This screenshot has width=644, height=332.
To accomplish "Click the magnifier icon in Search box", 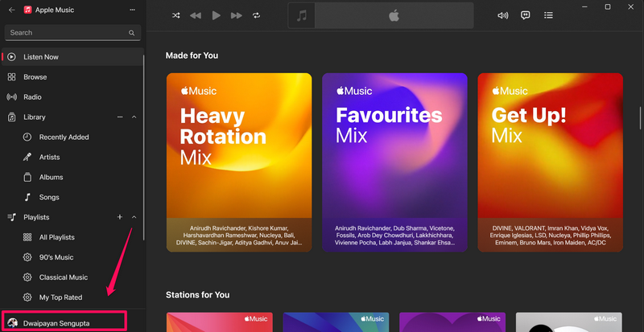I will click(x=131, y=33).
